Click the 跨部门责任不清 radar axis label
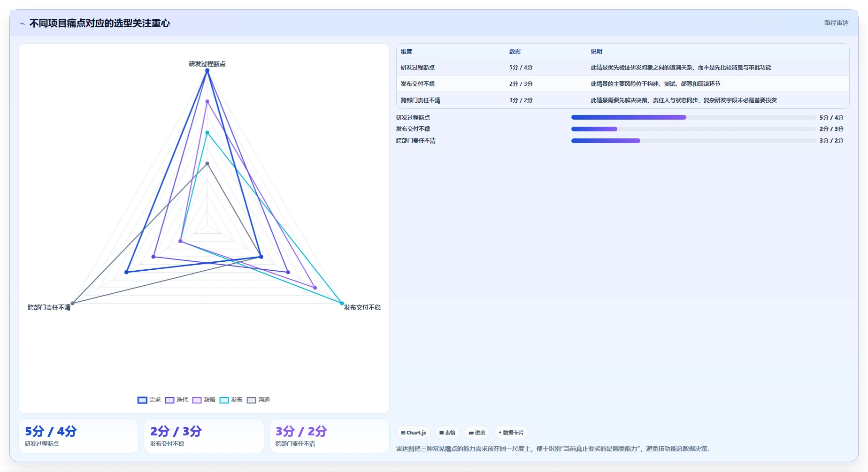 click(x=49, y=307)
